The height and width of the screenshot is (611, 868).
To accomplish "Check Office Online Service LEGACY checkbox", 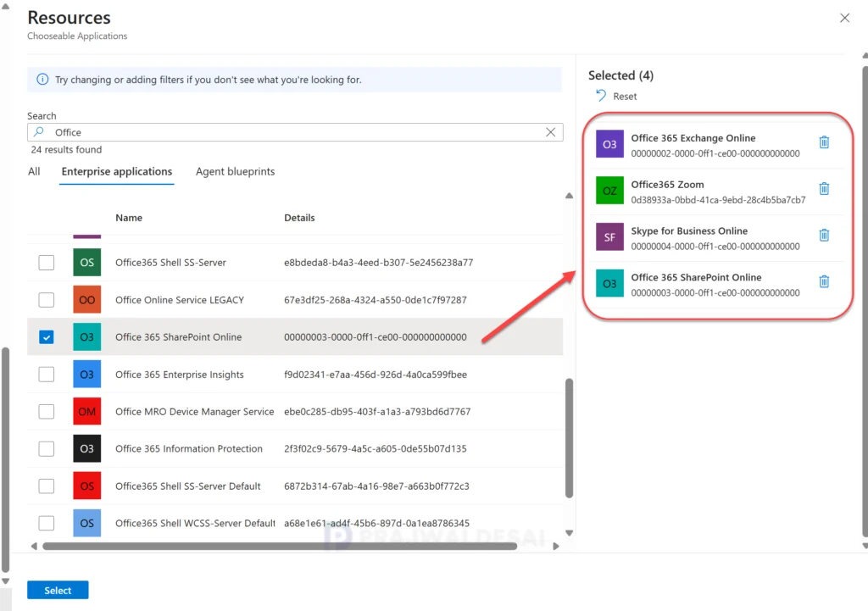I will pos(47,300).
